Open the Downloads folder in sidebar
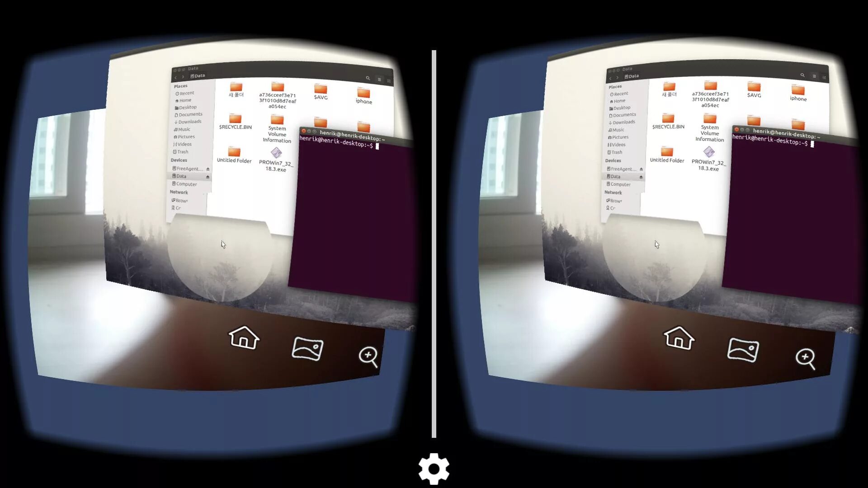The width and height of the screenshot is (868, 488). [188, 122]
